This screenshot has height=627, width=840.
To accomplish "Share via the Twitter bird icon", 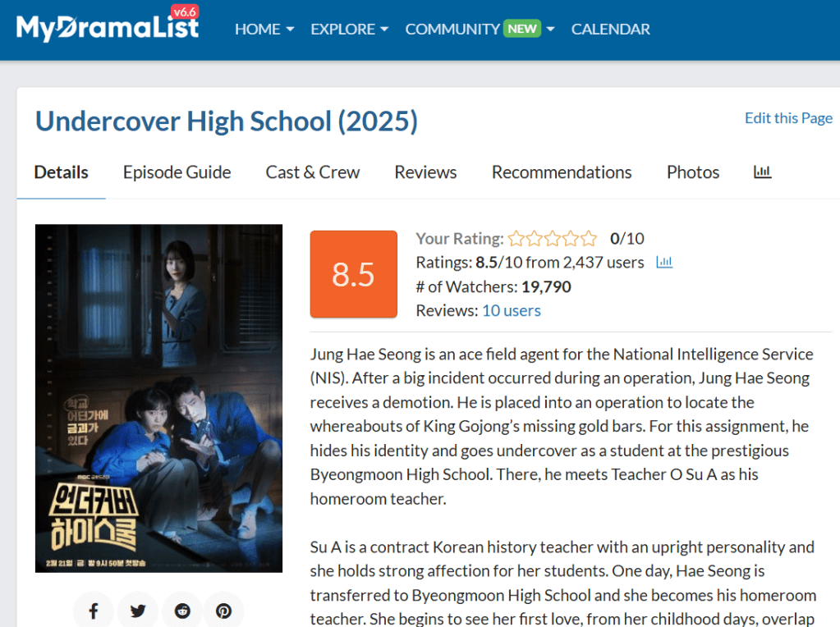I will 138,611.
